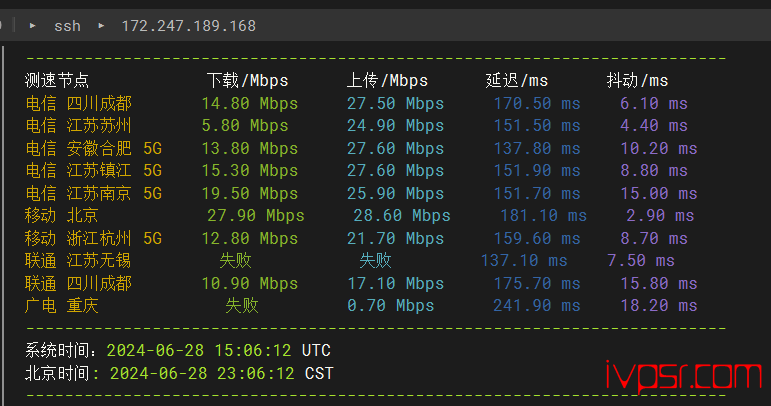The image size is (771, 406).
Task: Select the 广电 重庆 node name
Action: [61, 306]
